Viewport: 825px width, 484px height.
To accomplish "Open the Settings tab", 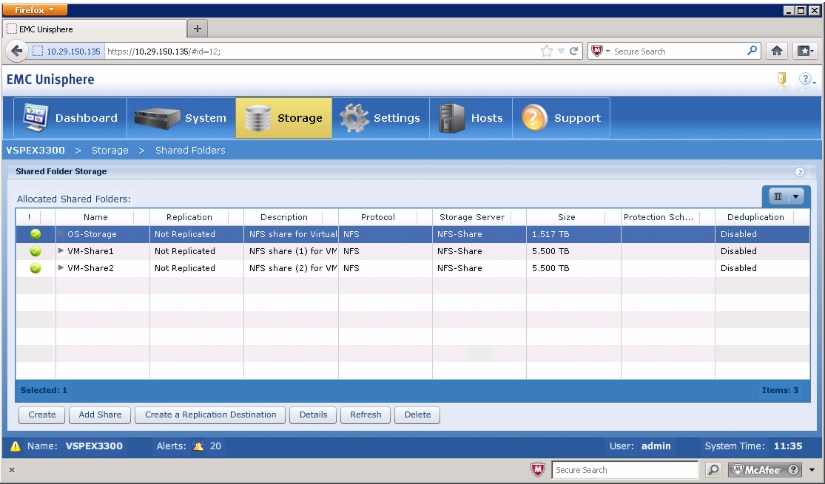I will pyautogui.click(x=380, y=118).
